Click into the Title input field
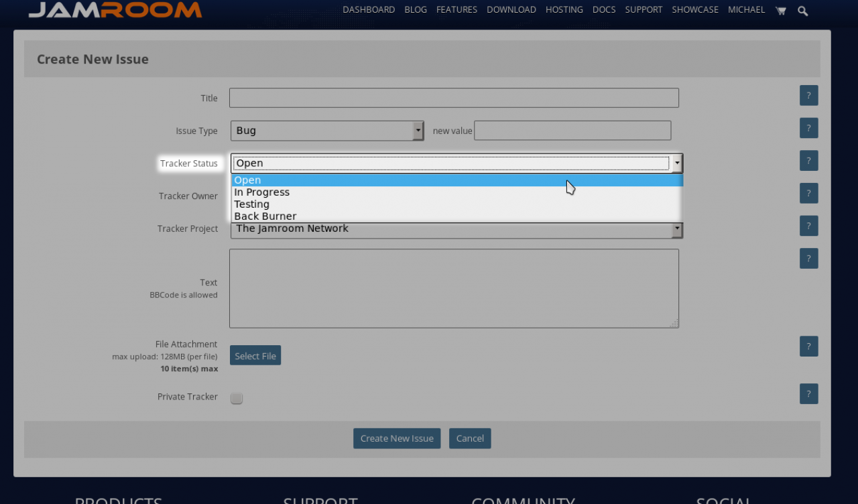 454,98
